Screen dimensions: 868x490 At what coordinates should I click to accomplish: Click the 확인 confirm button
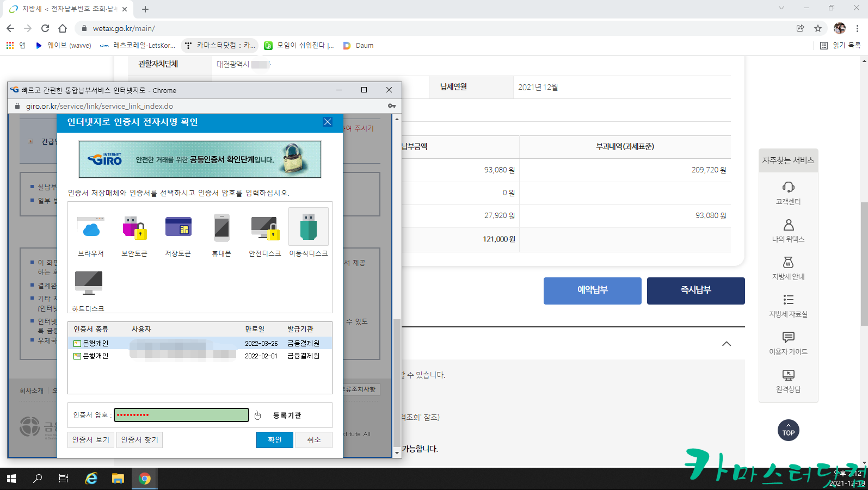[x=275, y=440]
